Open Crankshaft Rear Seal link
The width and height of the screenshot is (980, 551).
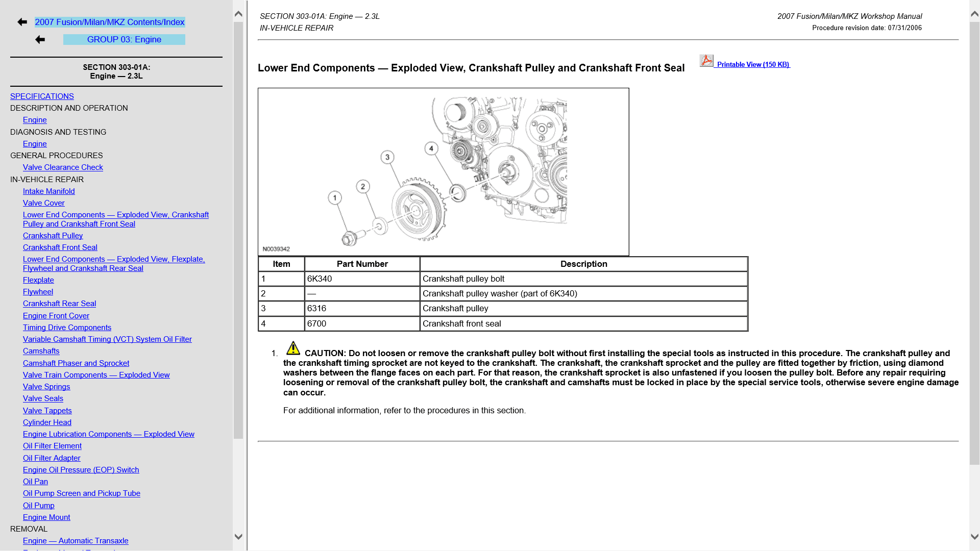tap(59, 304)
